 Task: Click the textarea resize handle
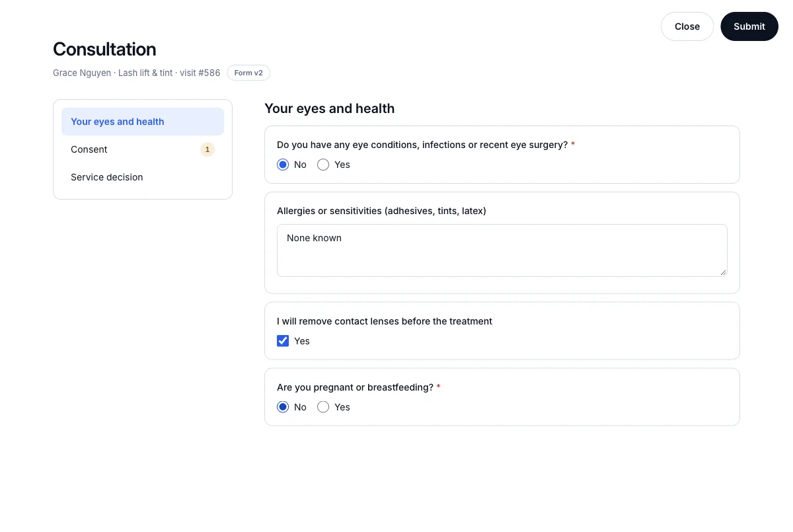723,272
